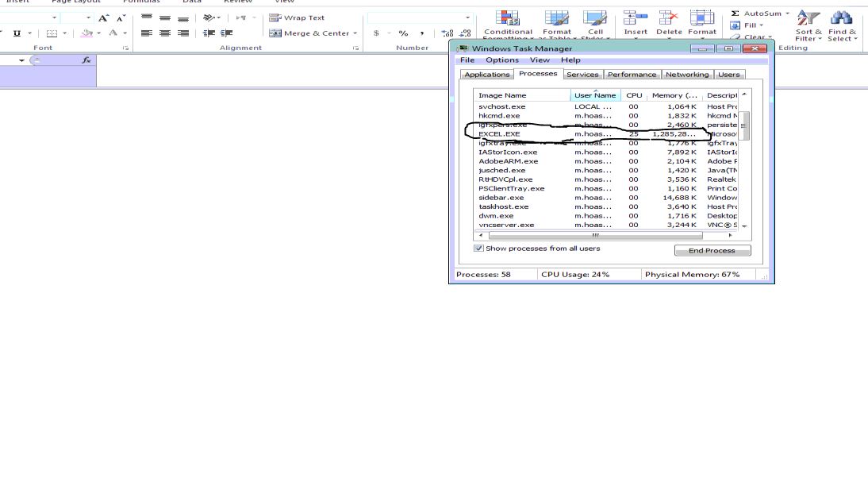This screenshot has width=868, height=482.
Task: Open the text Orientation tool
Action: (209, 17)
